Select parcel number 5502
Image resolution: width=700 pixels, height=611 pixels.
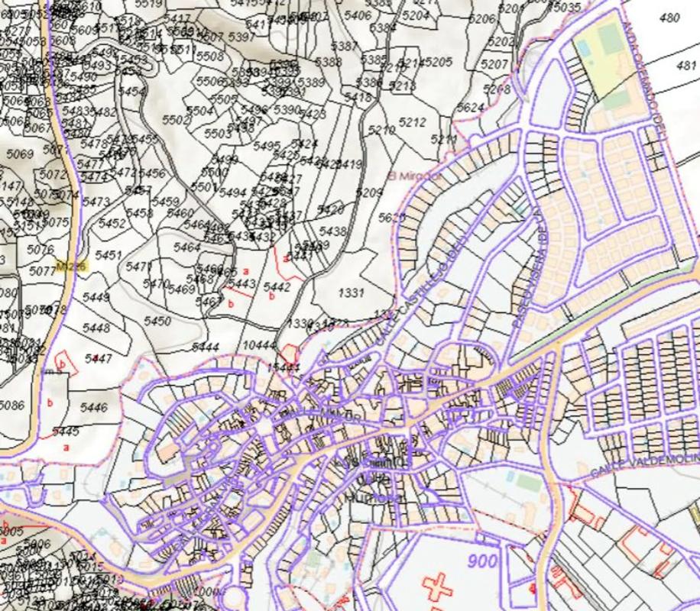click(176, 120)
